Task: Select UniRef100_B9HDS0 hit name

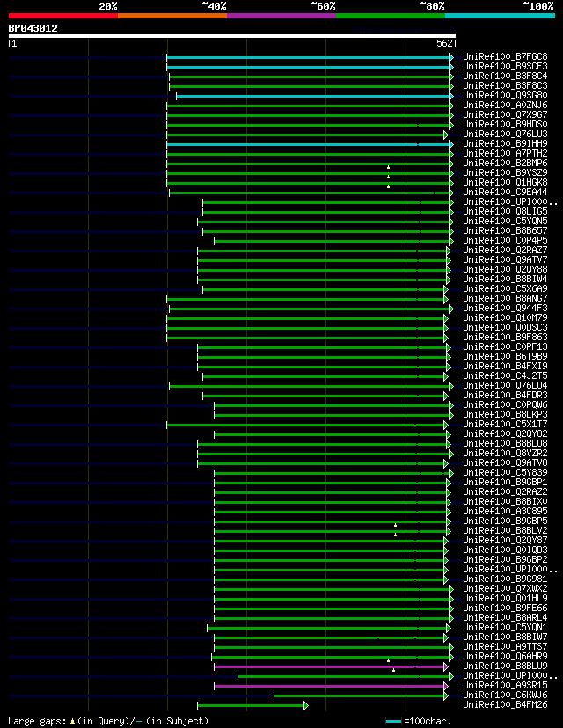Action: (505, 125)
